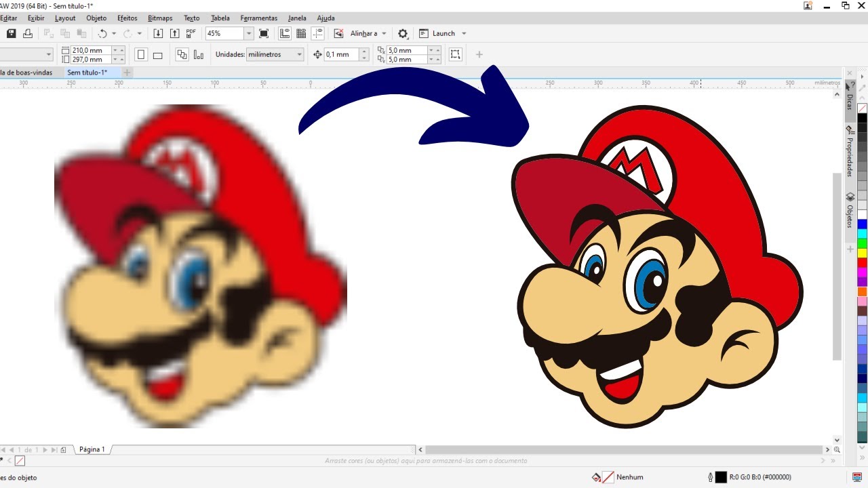This screenshot has width=868, height=488.
Task: Pick the red swatch in the color palette
Action: tap(862, 262)
